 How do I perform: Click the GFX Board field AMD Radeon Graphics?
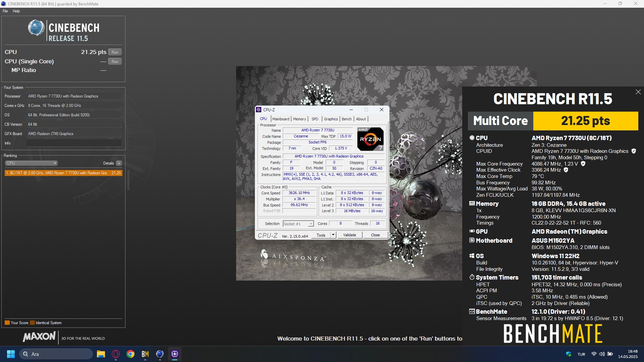click(74, 134)
